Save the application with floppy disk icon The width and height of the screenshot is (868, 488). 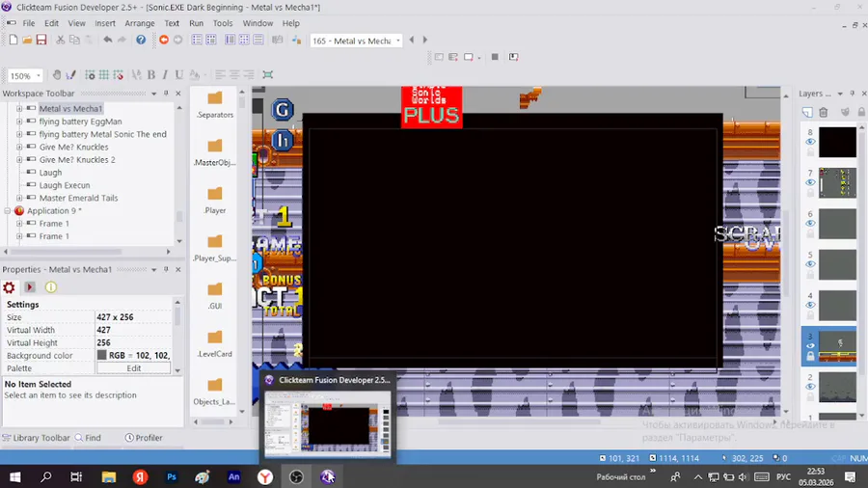click(41, 40)
